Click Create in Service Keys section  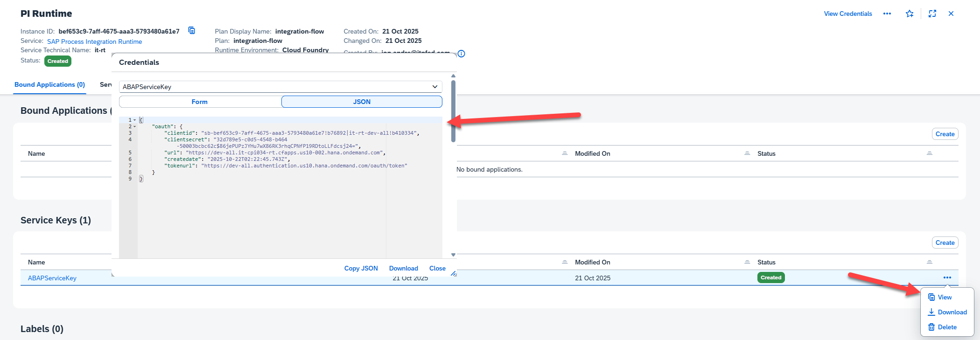pos(945,243)
